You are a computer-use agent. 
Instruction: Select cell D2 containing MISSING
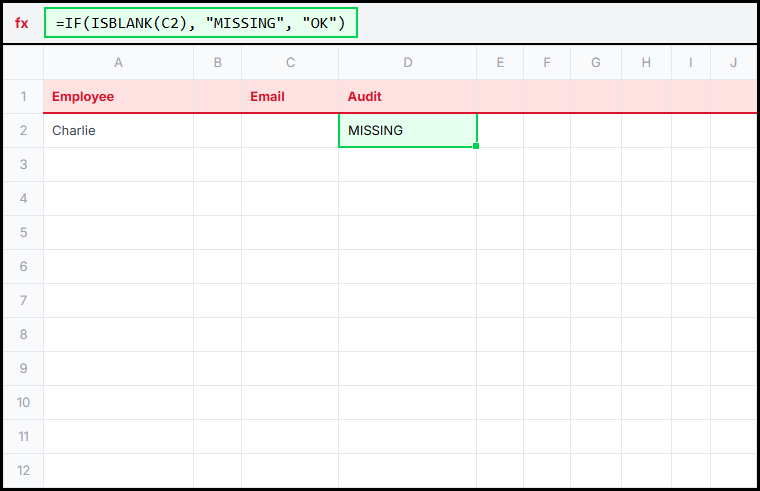click(x=408, y=130)
